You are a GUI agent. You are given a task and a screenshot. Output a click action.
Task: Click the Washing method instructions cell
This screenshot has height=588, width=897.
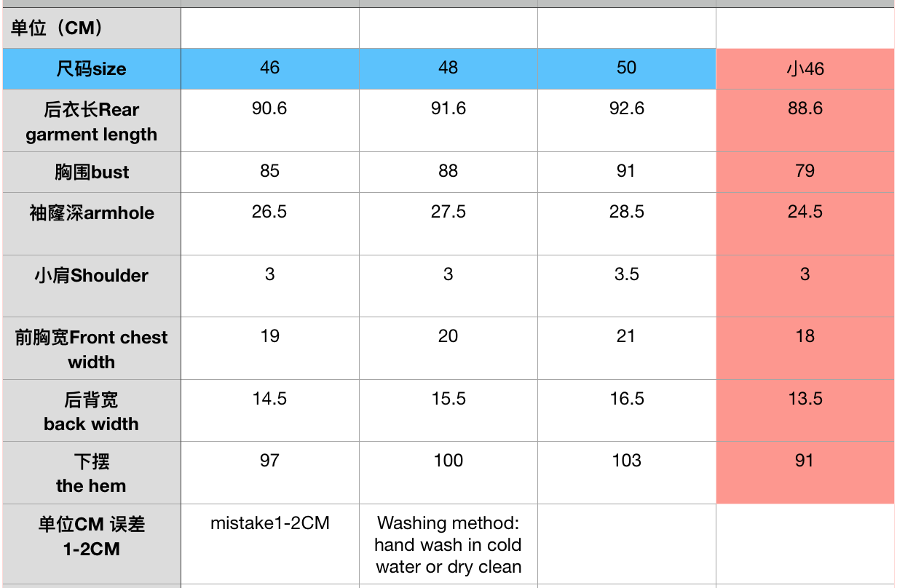tap(448, 544)
